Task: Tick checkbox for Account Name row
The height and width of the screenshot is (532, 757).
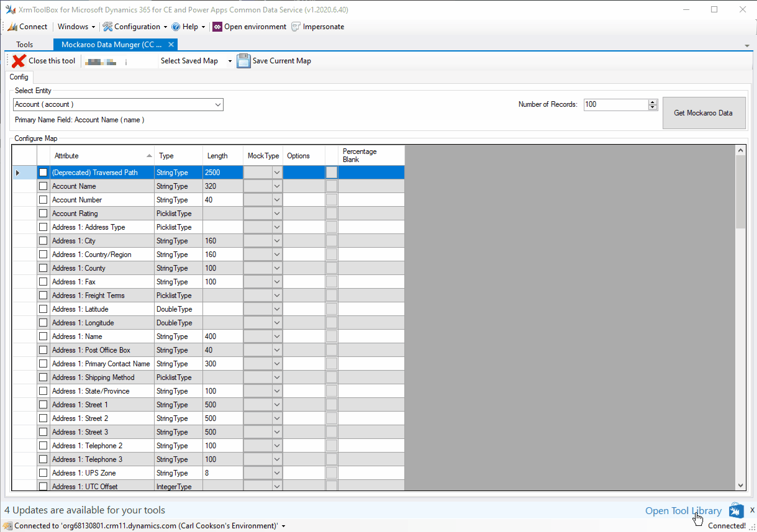Action: pos(43,186)
